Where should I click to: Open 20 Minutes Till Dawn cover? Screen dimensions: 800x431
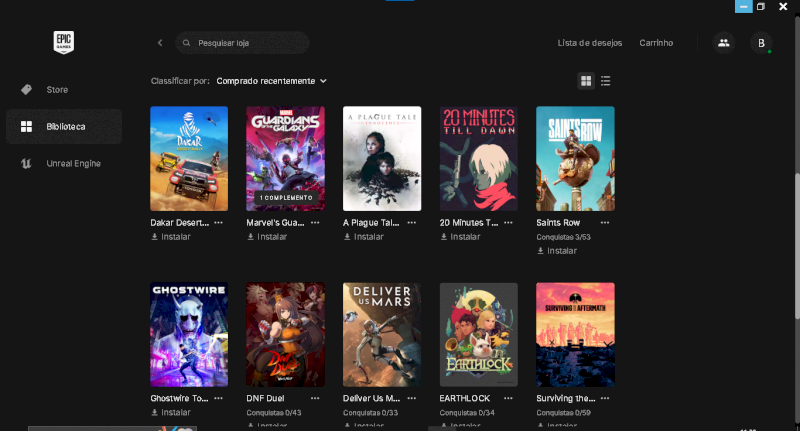pyautogui.click(x=479, y=158)
